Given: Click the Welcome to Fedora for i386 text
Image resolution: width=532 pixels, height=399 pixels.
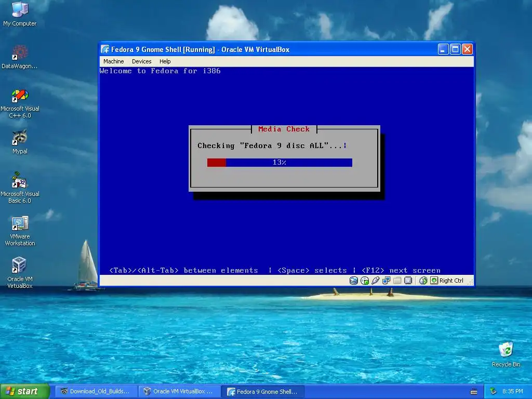Looking at the screenshot, I should (x=160, y=71).
